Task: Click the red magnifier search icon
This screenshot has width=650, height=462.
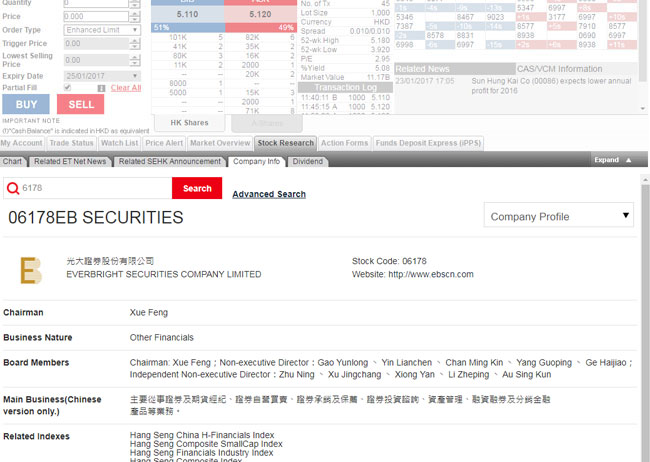Action: 13,188
